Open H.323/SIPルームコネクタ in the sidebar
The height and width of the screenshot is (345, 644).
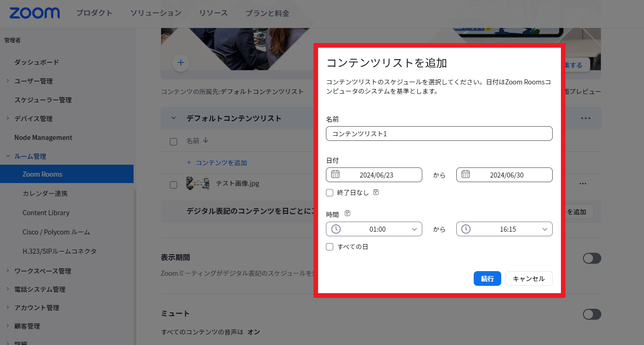[59, 251]
